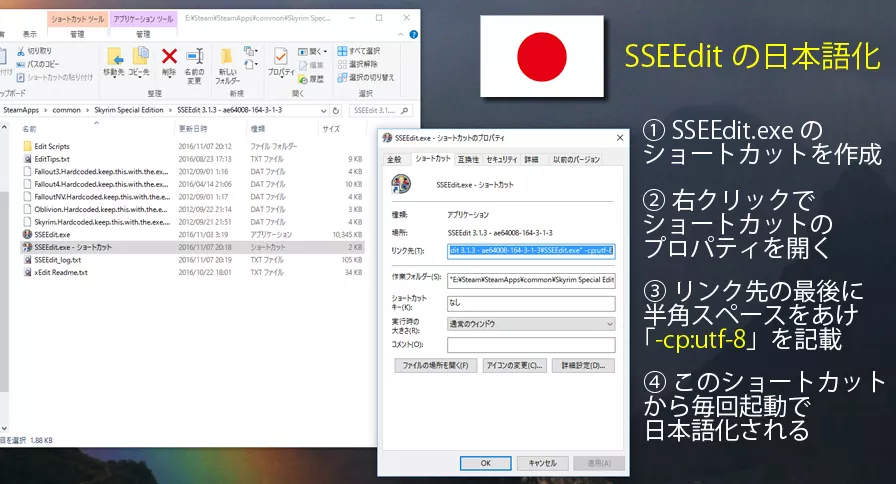Click アイコンの変更(C) button

514,365
